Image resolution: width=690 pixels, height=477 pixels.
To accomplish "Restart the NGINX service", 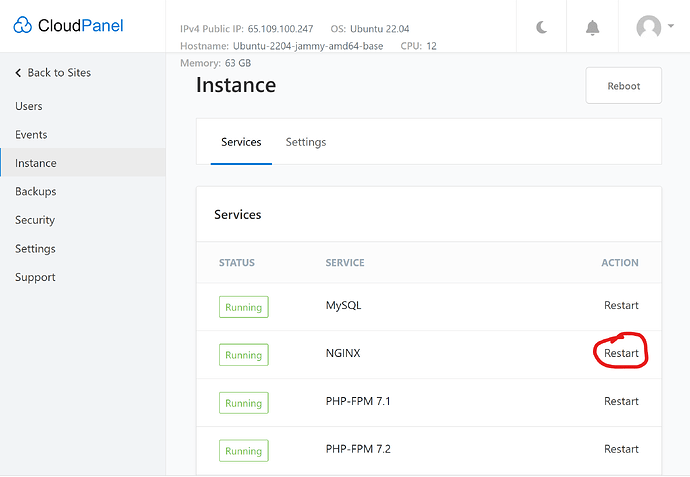I will pyautogui.click(x=621, y=353).
